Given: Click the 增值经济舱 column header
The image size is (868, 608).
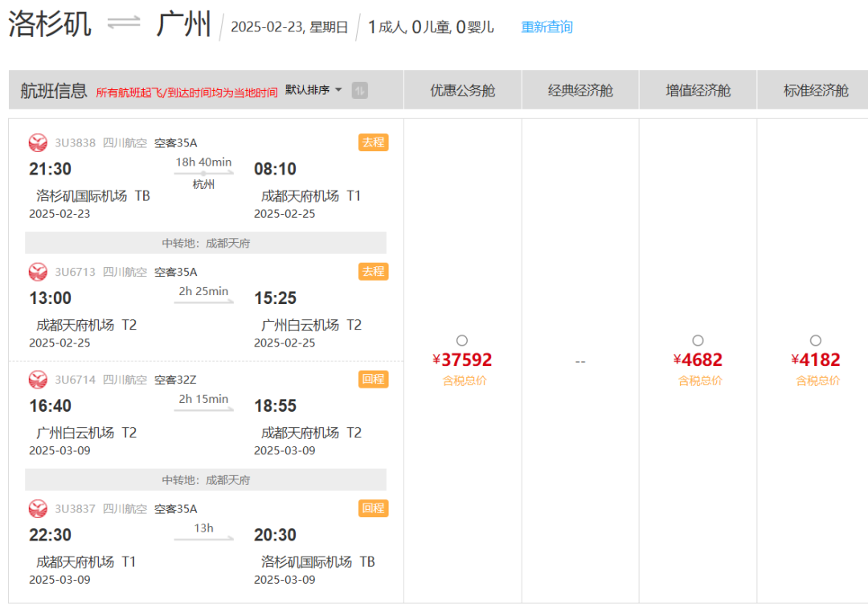Looking at the screenshot, I should 698,91.
